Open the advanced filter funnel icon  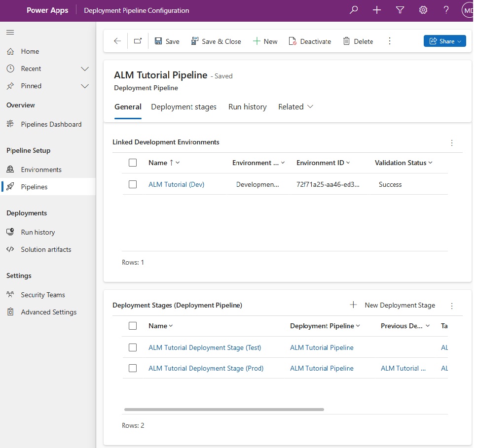[x=400, y=10]
